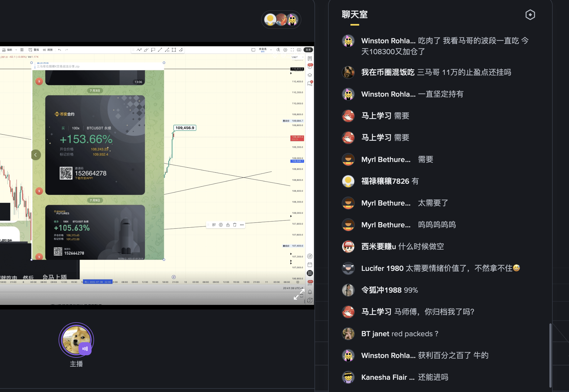569x392 pixels.
Task: Select the brush drawing tool
Action: coord(146,50)
